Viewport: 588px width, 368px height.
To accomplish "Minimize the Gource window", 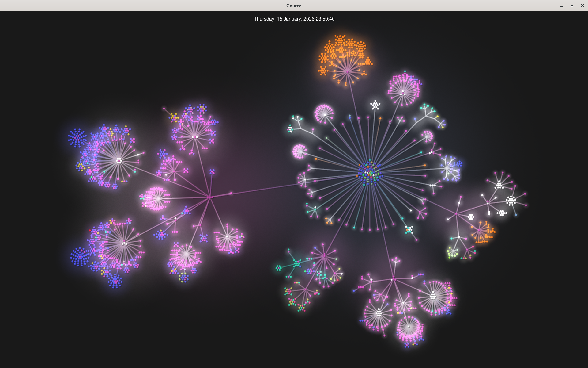I will click(562, 6).
